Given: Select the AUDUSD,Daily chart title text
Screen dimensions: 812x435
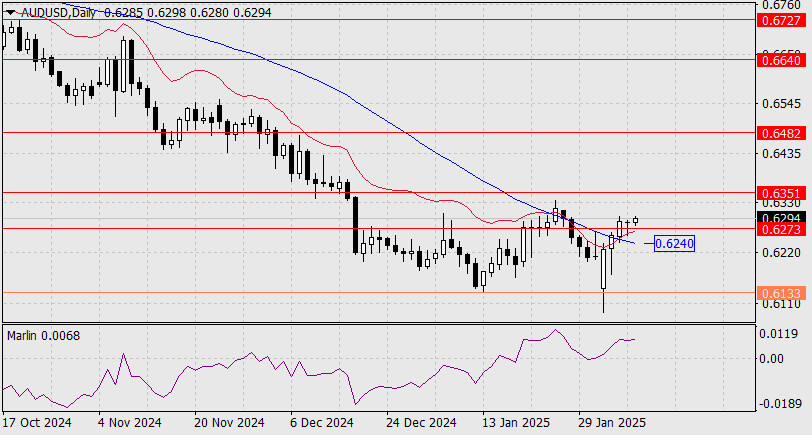Looking at the screenshot, I should click(x=58, y=13).
